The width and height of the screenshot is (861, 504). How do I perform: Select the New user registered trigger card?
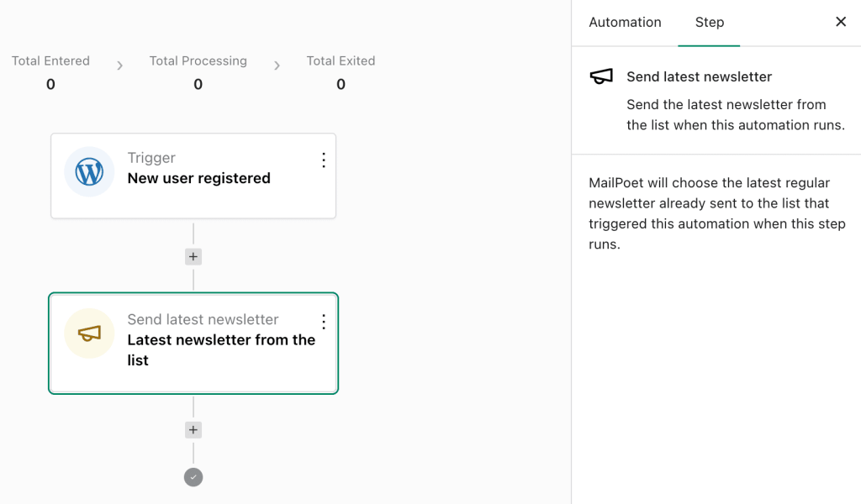(x=193, y=176)
